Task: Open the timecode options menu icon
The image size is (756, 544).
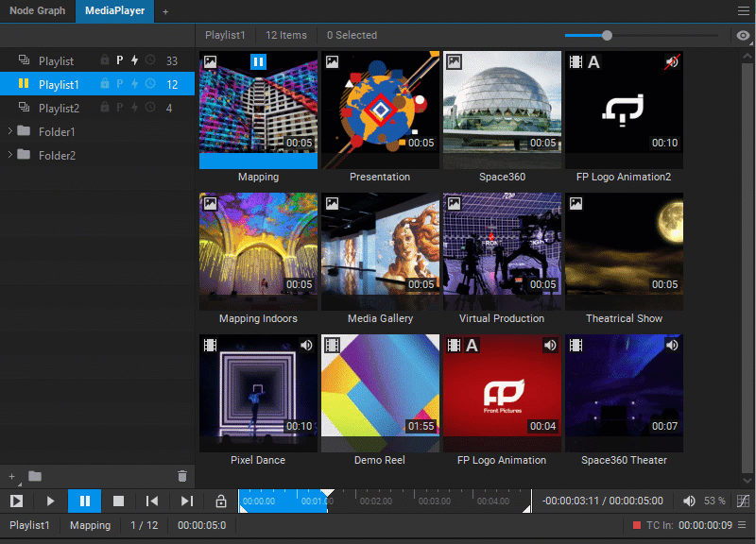Action: (x=743, y=525)
